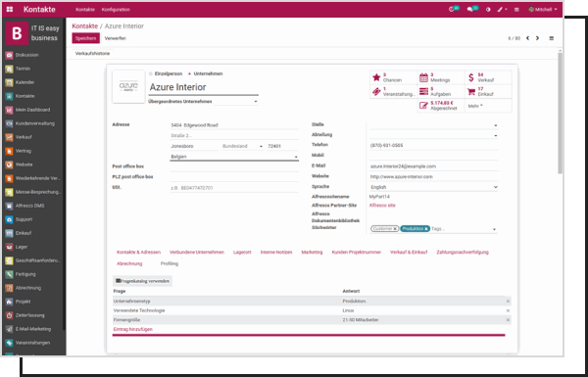Open the apps grid menu icon
Image resolution: width=588 pixels, height=377 pixels.
[x=10, y=10]
